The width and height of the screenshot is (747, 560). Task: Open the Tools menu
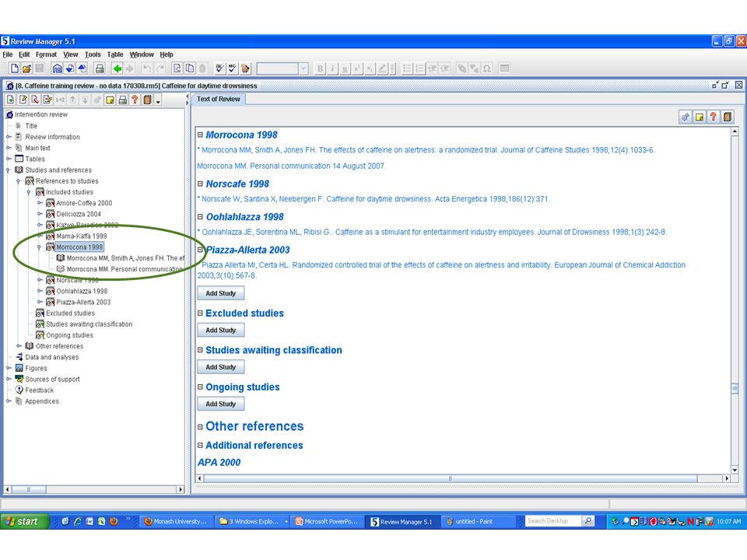pyautogui.click(x=93, y=54)
